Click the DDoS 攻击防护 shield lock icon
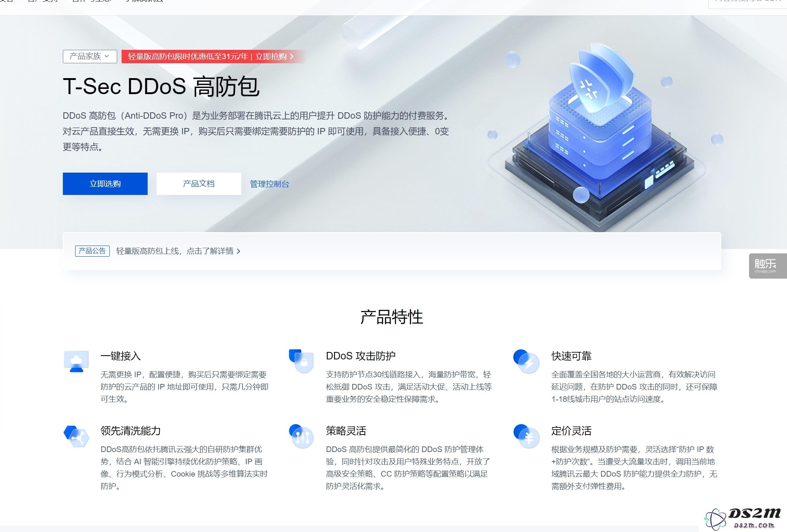787x532 pixels. coord(301,361)
